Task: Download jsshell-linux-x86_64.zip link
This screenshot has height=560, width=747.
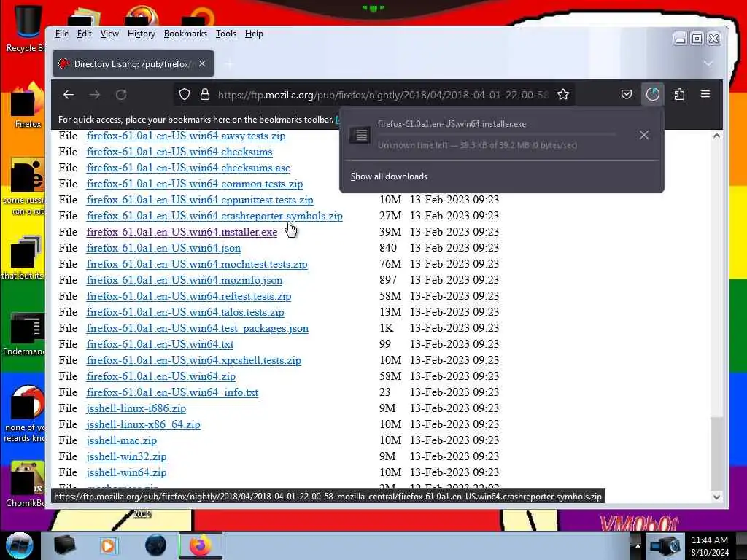Action: tap(144, 424)
